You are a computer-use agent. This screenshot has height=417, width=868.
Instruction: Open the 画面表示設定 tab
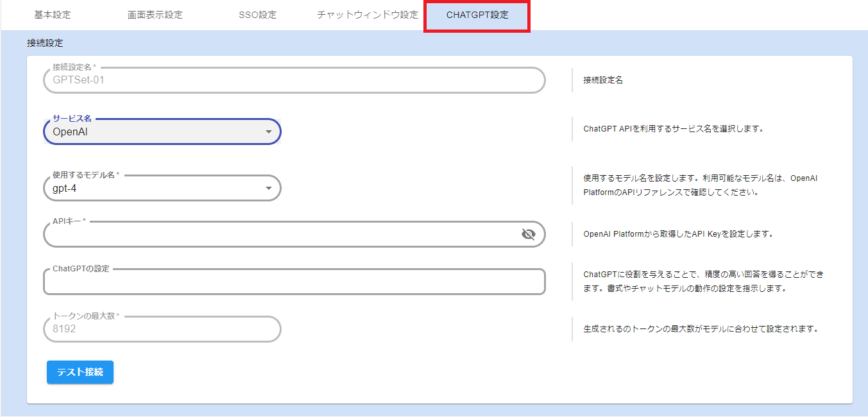tap(155, 15)
